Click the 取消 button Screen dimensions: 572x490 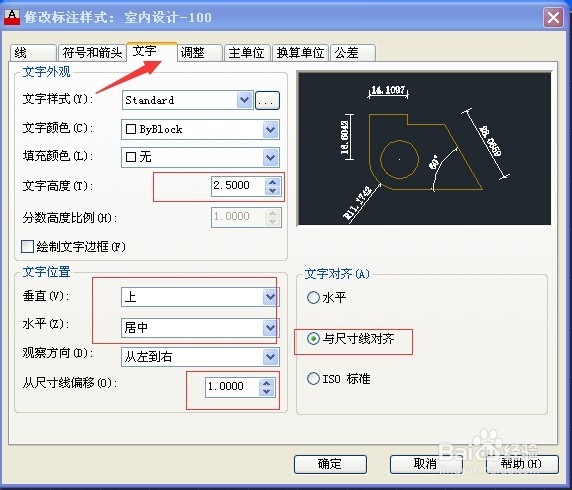(x=426, y=464)
